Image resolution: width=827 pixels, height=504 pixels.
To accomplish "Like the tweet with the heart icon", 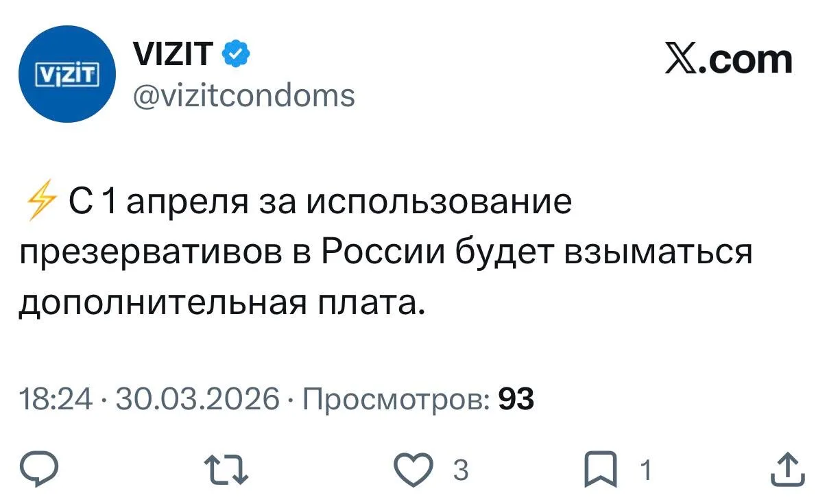I will (x=414, y=470).
